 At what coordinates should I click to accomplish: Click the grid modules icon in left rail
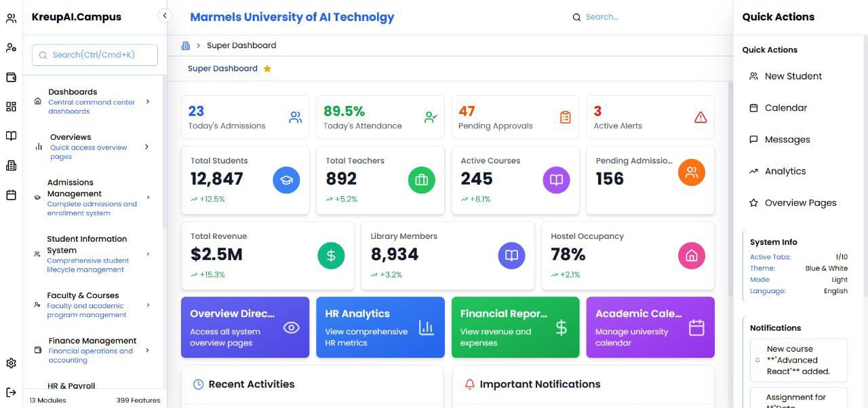(11, 107)
